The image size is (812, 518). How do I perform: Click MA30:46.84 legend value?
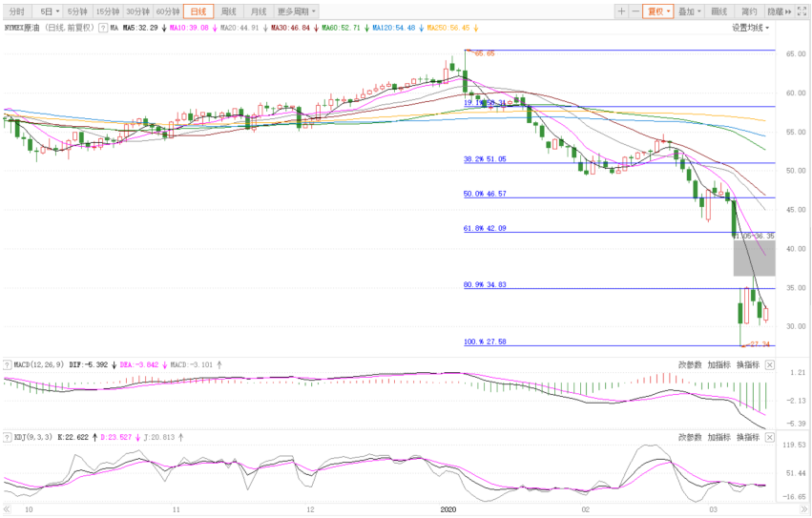[290, 28]
